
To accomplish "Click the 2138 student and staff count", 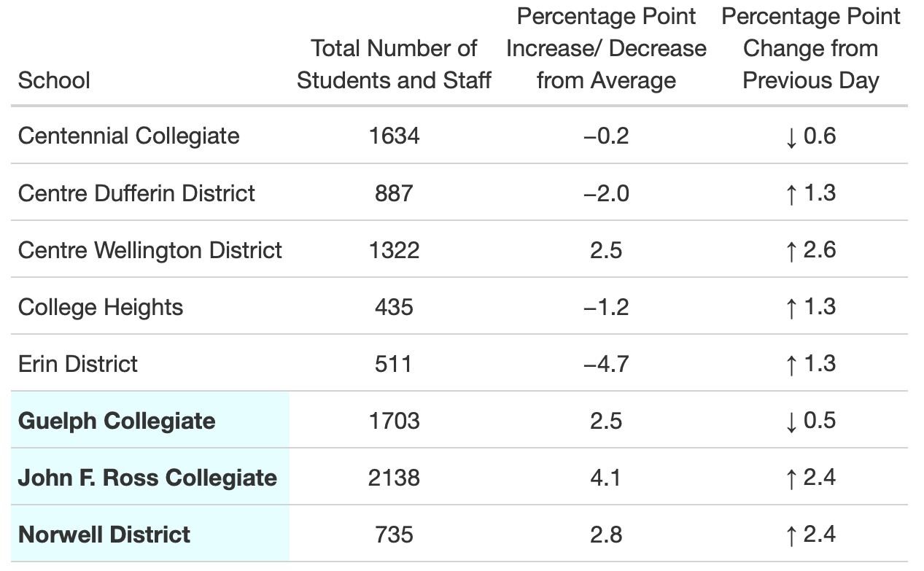I will pos(394,478).
